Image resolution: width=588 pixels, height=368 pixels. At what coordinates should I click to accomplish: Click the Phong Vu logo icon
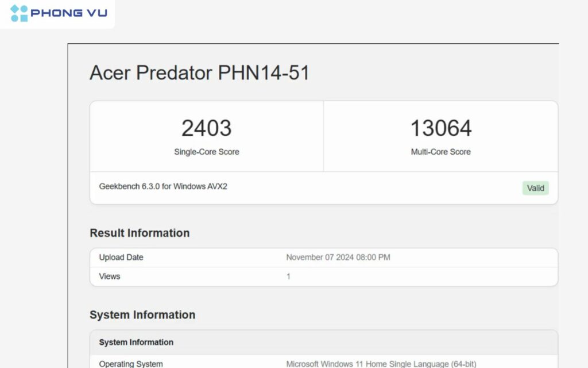tap(19, 13)
